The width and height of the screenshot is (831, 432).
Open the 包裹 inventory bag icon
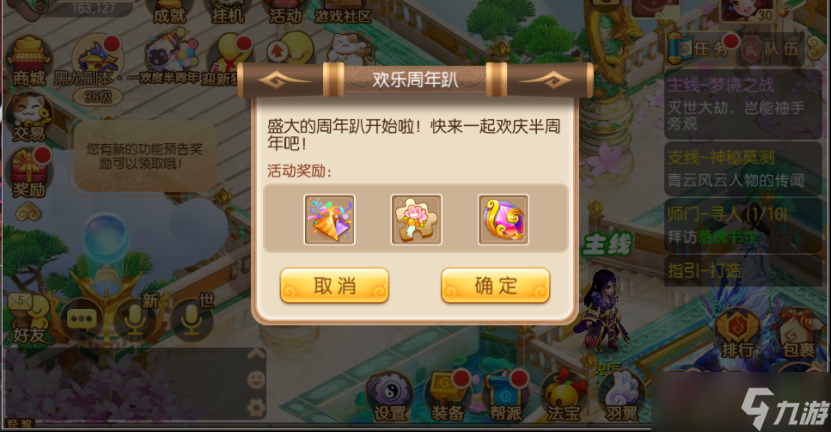[x=799, y=334]
